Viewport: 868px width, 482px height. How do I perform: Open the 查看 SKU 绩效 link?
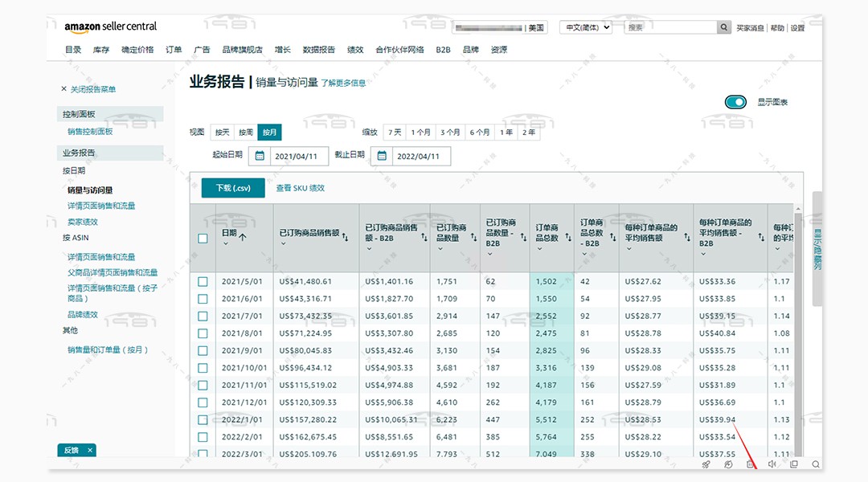[x=301, y=188]
